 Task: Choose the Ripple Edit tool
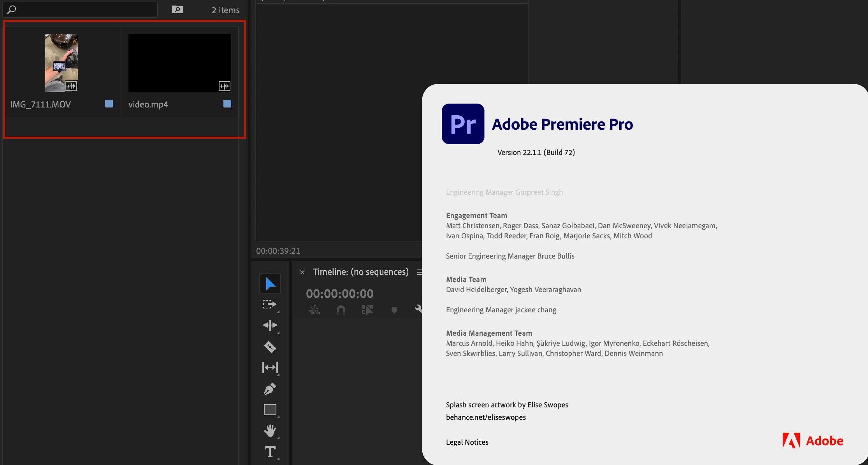(270, 325)
